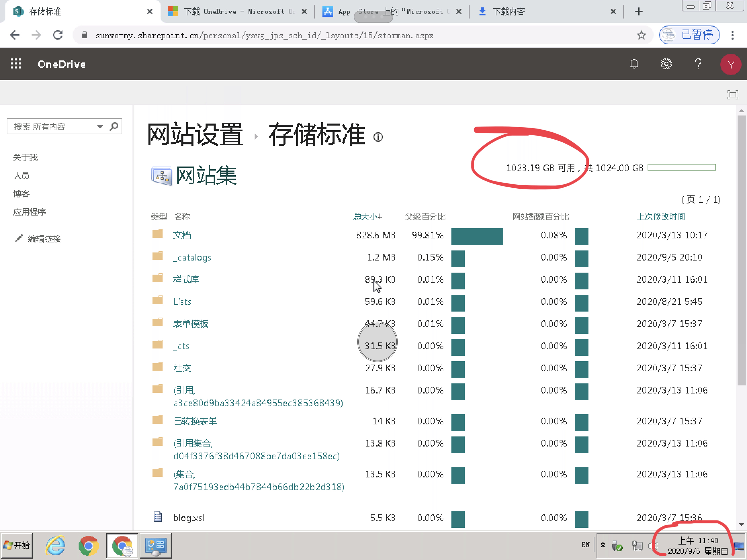Click the blog.xsl file name
Screen dimensions: 747x560
point(188,518)
